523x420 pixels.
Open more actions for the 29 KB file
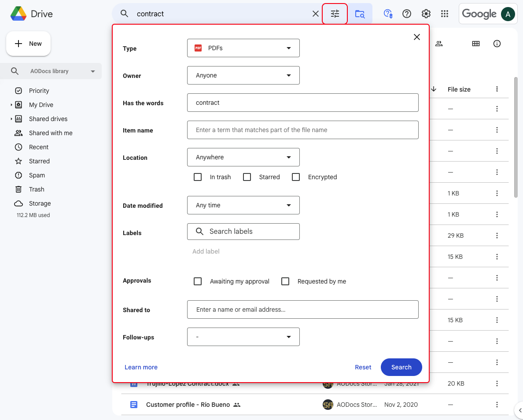coord(497,236)
